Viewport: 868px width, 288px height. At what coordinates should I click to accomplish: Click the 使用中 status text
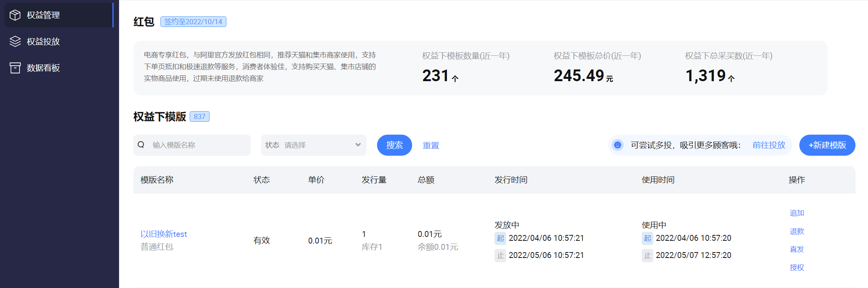pos(654,225)
